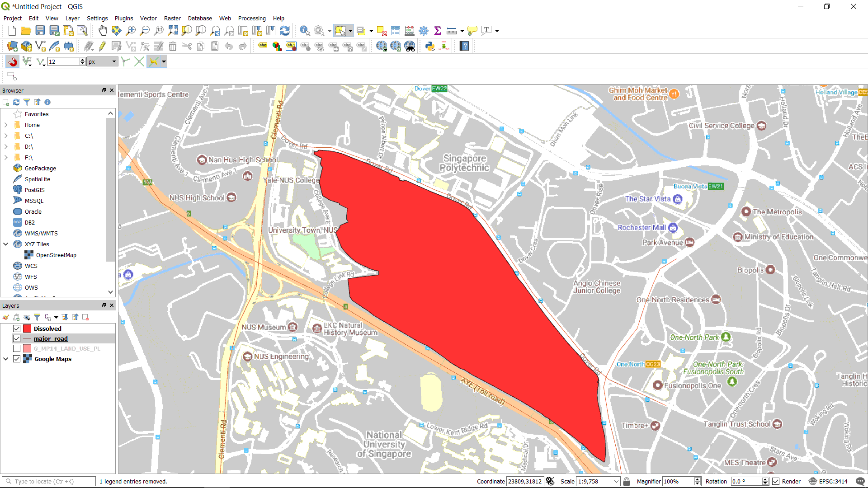Click Refresh map canvas icon

(285, 31)
